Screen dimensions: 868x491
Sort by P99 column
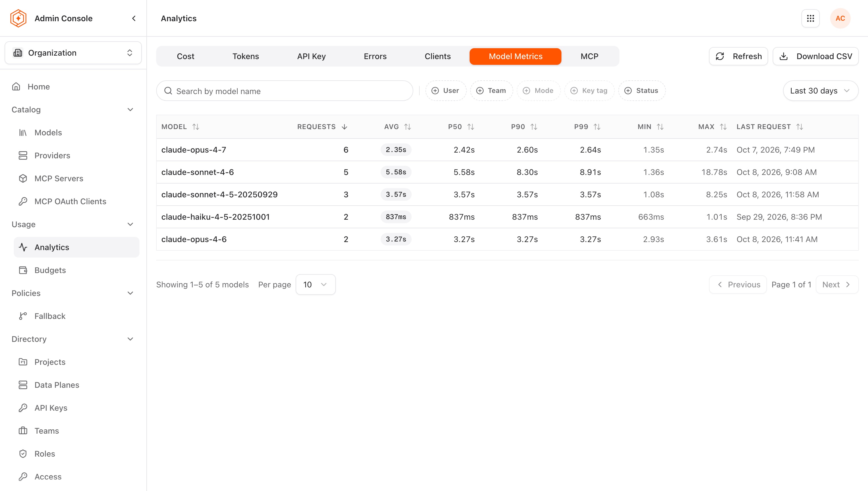tap(597, 127)
